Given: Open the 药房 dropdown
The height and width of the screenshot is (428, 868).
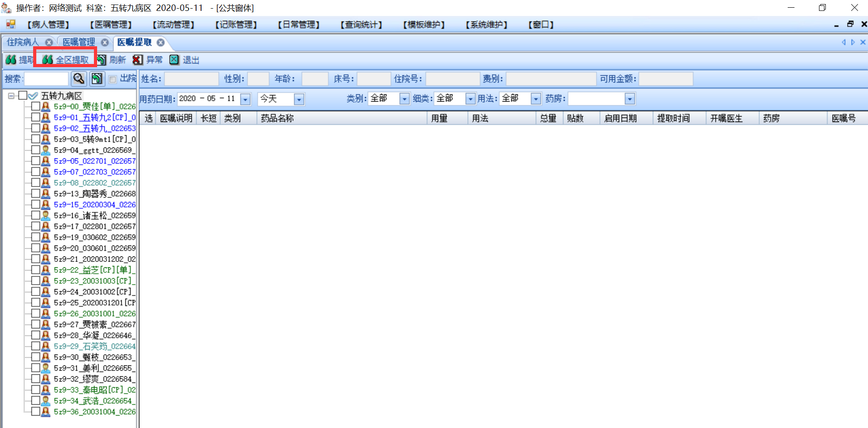Looking at the screenshot, I should [x=629, y=98].
